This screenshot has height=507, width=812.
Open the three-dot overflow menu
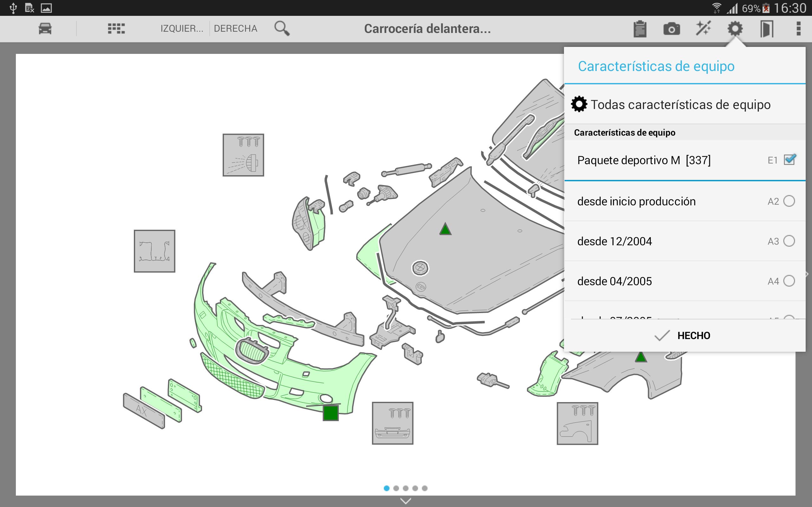click(x=798, y=29)
